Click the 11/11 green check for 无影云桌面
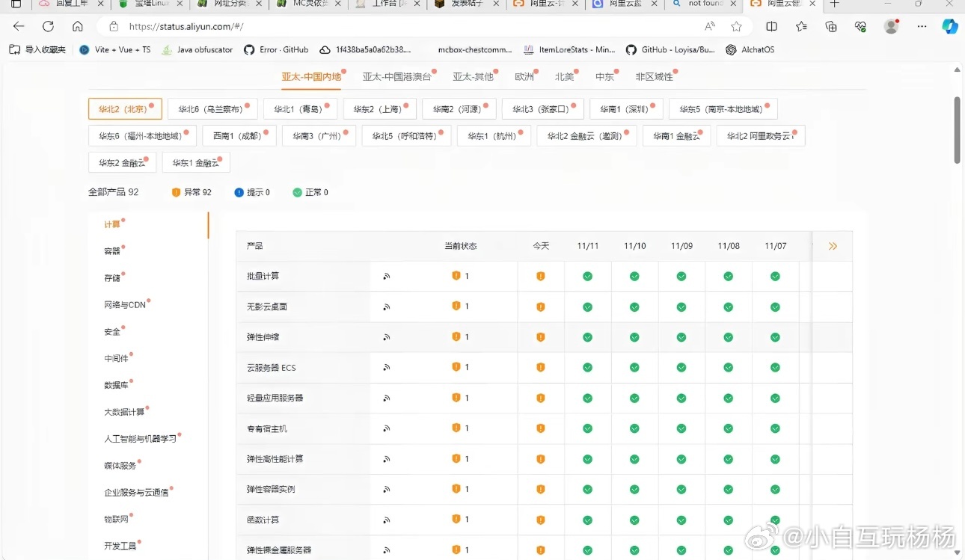This screenshot has height=560, width=965. click(588, 307)
